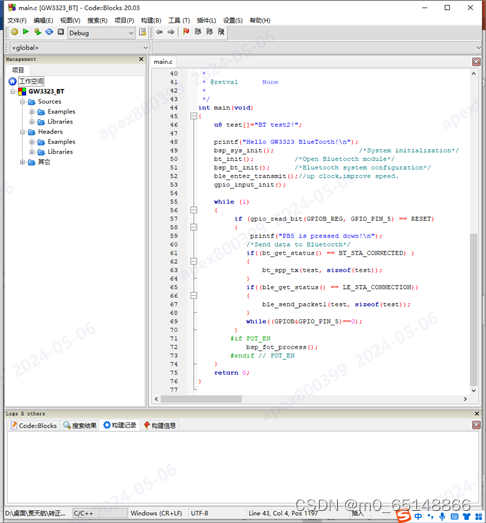Expand the Examples folder under Sources

[x=32, y=111]
